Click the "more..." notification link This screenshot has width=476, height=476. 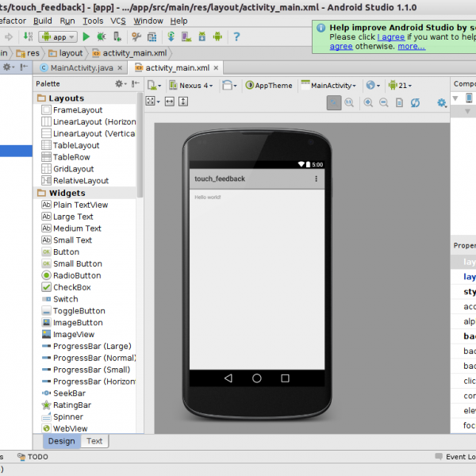click(x=411, y=47)
